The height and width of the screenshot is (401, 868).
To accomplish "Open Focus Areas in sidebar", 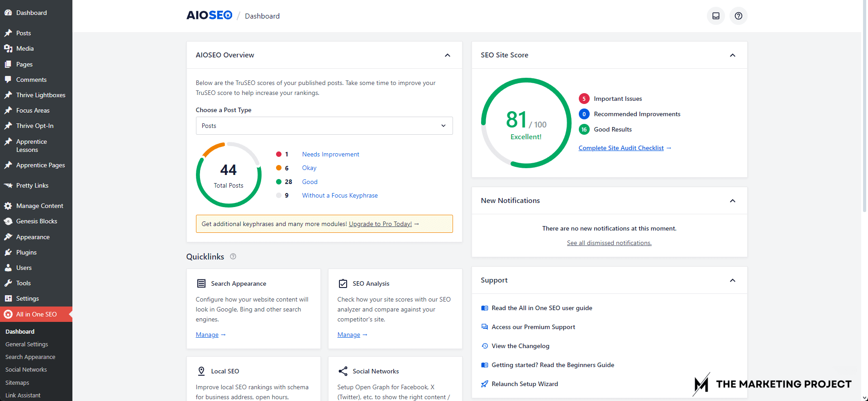I will click(x=36, y=110).
